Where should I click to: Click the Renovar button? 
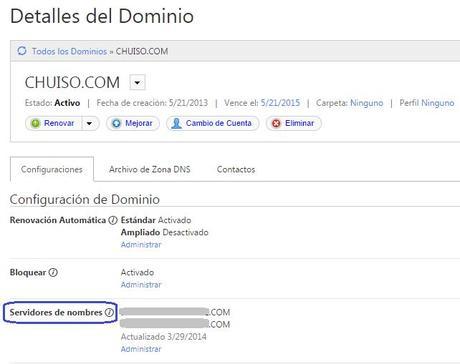point(54,123)
